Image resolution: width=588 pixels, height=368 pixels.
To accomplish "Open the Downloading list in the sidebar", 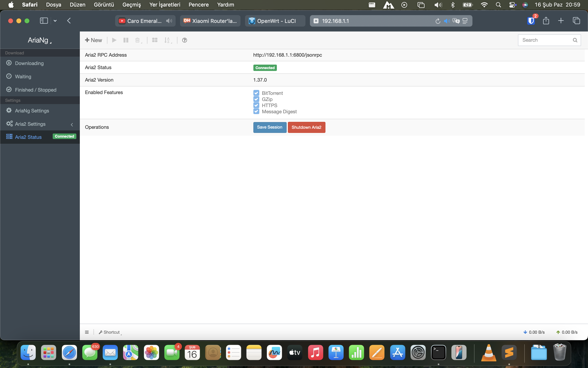I will click(x=40, y=63).
